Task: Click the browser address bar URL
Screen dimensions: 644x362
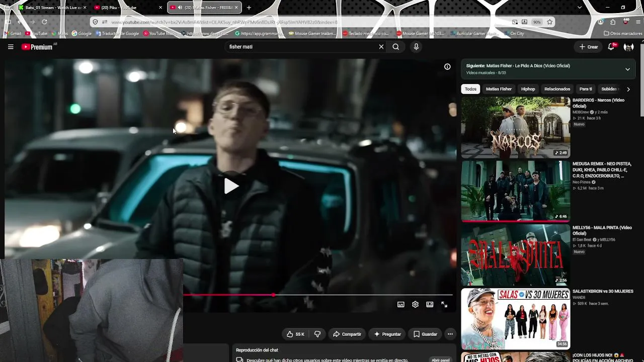Action: 224,22
